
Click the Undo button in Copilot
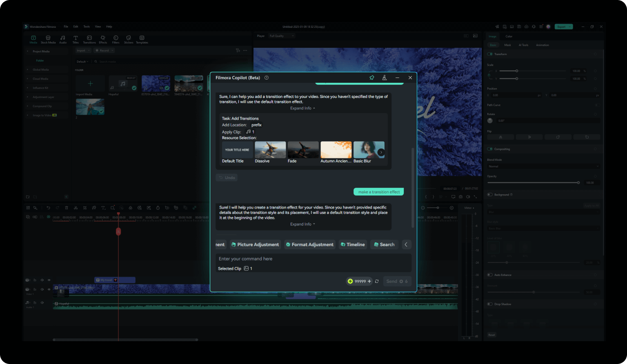pyautogui.click(x=227, y=178)
